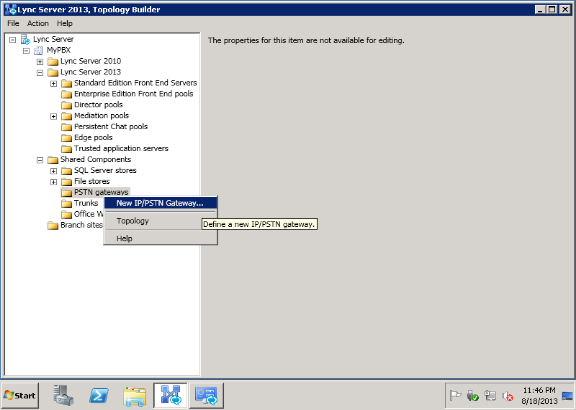This screenshot has height=410, width=576.
Task: Select the Topology Builder taskbar icon
Action: coord(170,395)
